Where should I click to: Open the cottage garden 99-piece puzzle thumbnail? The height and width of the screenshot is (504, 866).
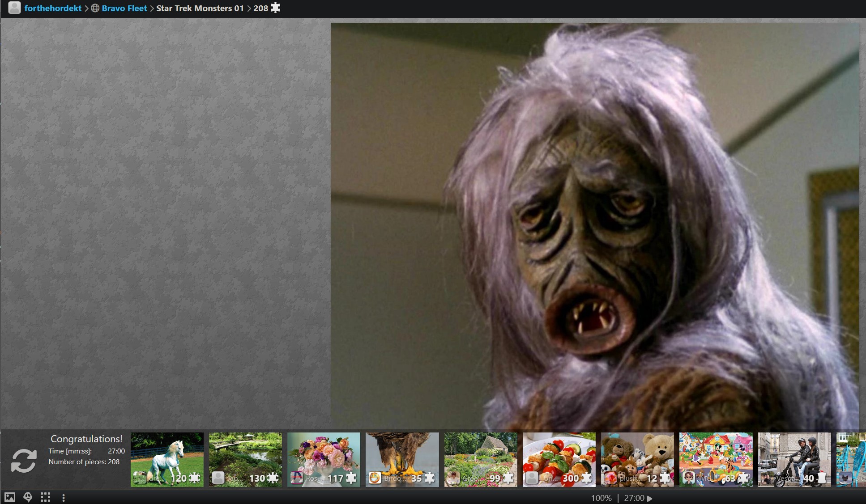tap(481, 459)
